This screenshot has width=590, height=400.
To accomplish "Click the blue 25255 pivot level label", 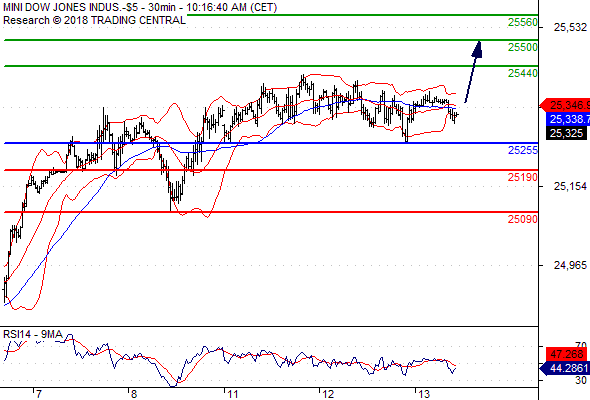I will coord(523,150).
